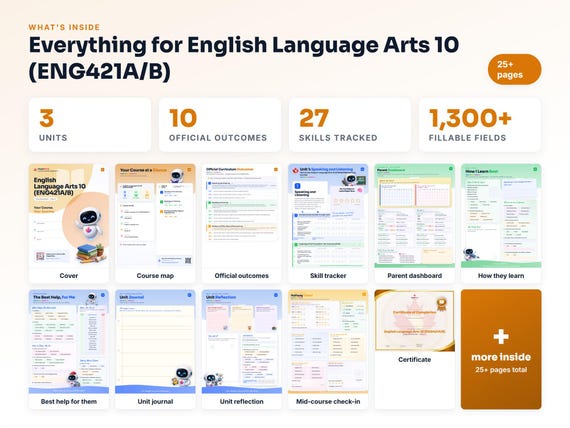Open the Best help for them thumbnail
The width and height of the screenshot is (570, 428).
click(69, 341)
